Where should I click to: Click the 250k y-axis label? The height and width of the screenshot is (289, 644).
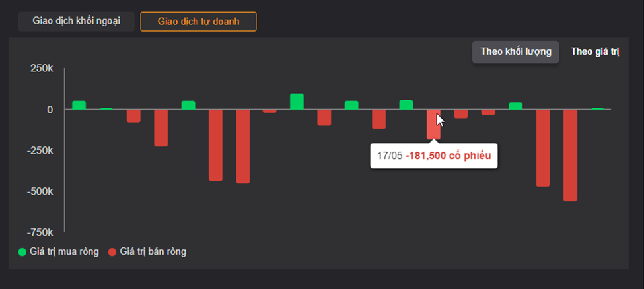point(42,69)
